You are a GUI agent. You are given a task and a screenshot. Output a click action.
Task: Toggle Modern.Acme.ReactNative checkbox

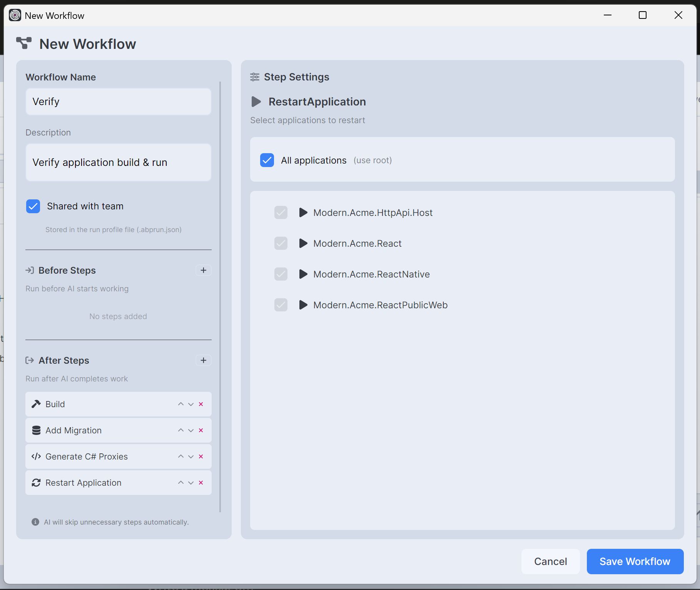(281, 274)
